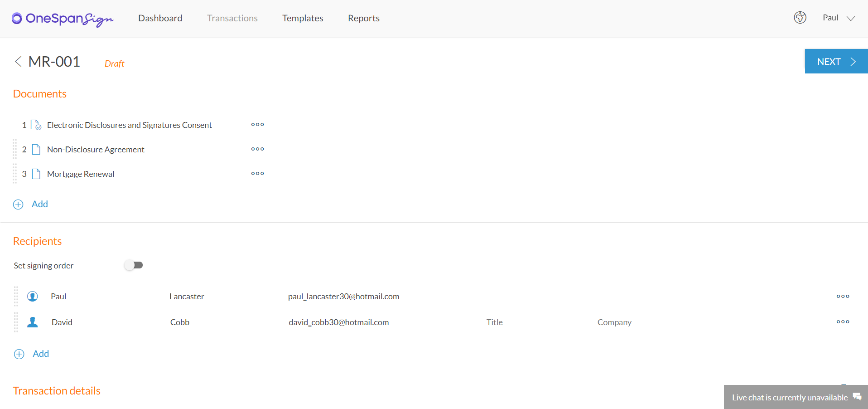The height and width of the screenshot is (409, 868).
Task: Click the Transaction details heading
Action: click(x=57, y=391)
